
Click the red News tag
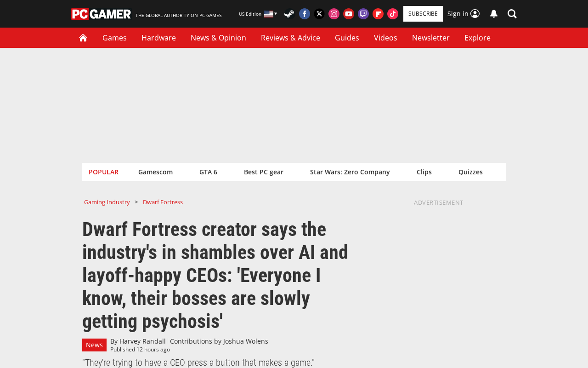(94, 345)
